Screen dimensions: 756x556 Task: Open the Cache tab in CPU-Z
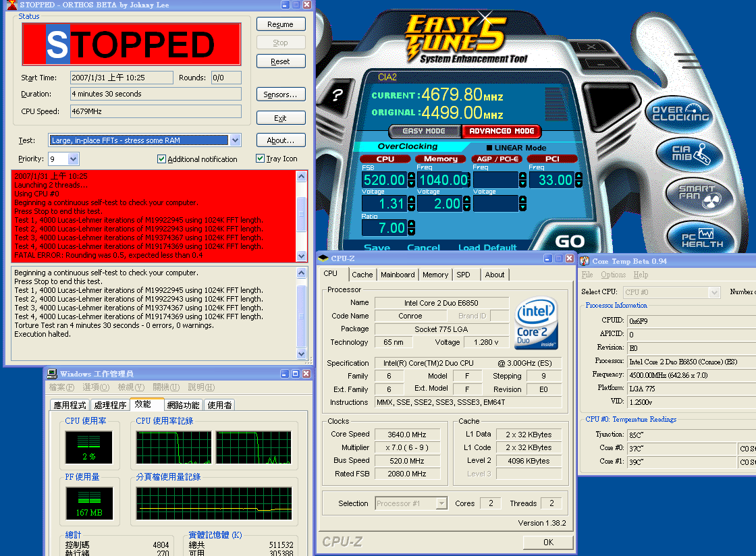[362, 275]
